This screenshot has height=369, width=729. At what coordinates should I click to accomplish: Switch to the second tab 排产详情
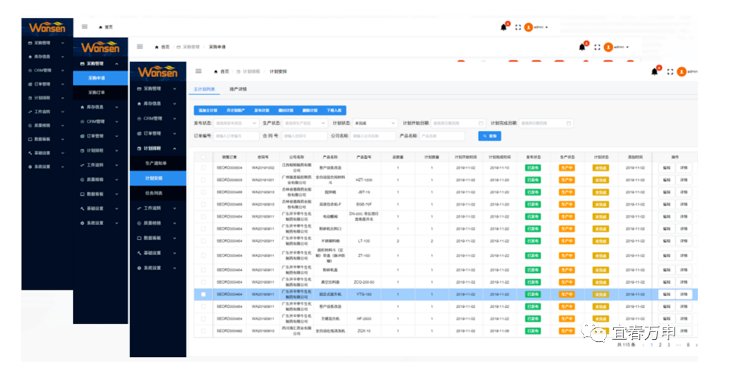(238, 89)
